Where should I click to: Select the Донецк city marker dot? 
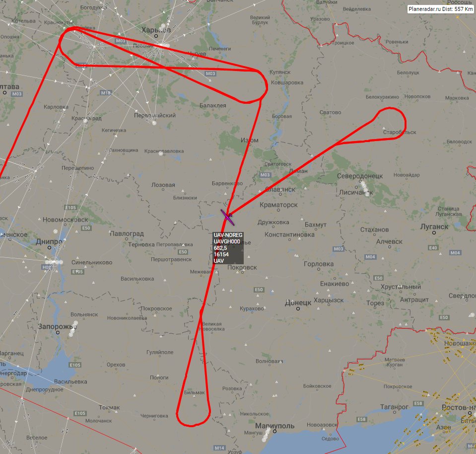click(298, 309)
